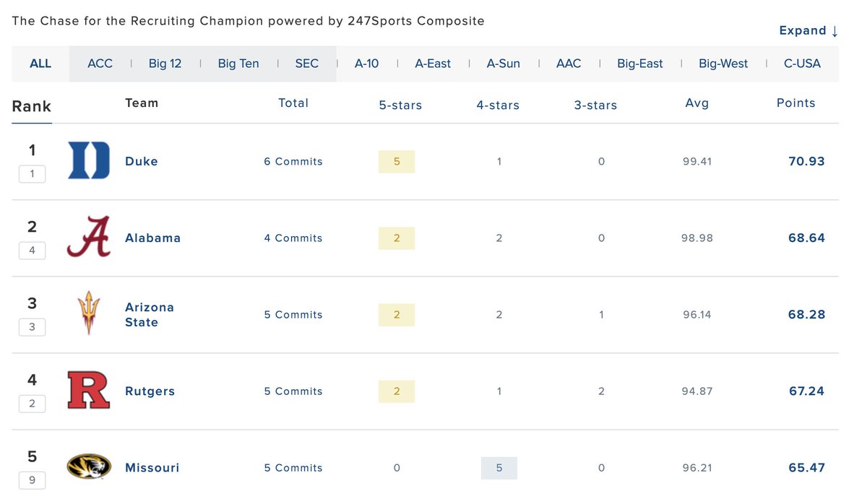Open the Duke team link
The width and height of the screenshot is (867, 504).
(142, 161)
